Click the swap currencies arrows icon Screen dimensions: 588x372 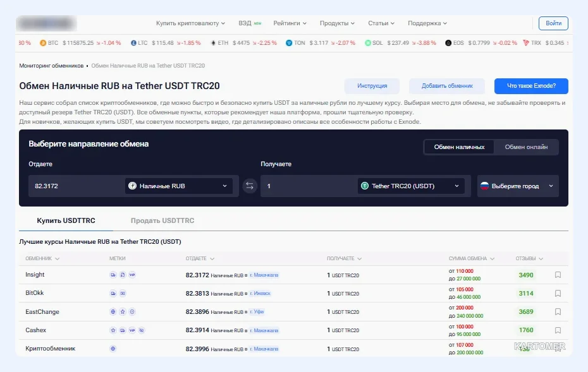(x=250, y=186)
